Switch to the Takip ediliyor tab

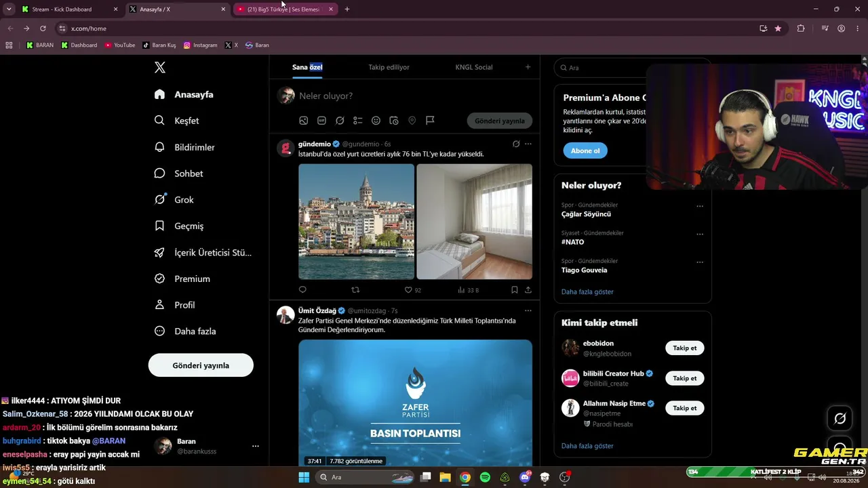click(389, 67)
